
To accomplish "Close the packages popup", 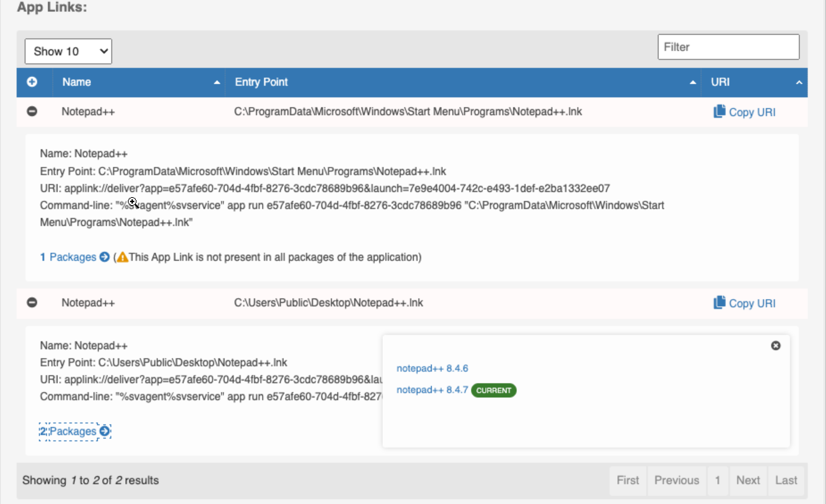I will pyautogui.click(x=776, y=345).
